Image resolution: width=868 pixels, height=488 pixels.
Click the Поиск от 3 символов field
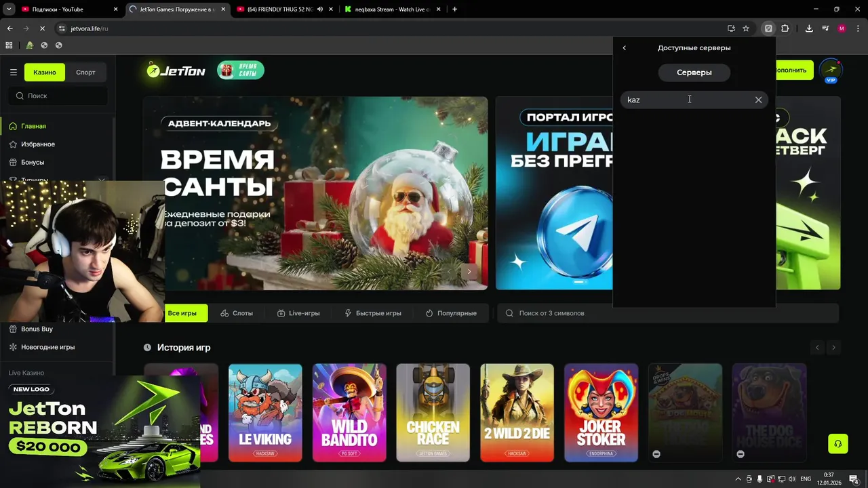tap(668, 313)
